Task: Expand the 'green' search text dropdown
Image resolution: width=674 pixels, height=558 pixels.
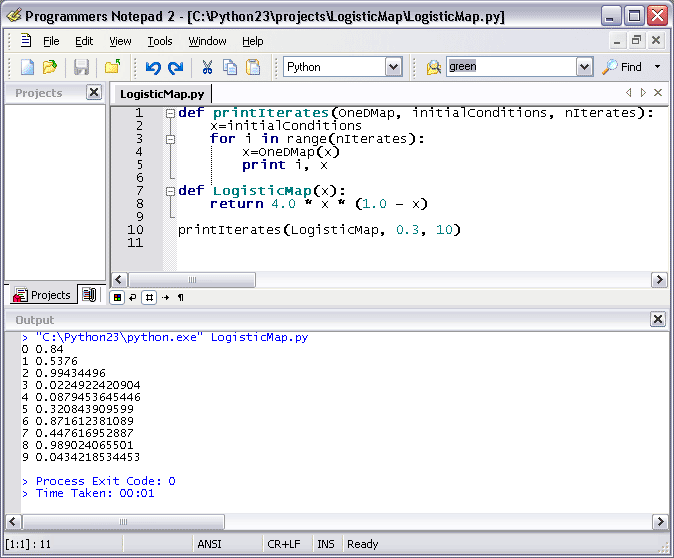Action: pos(585,67)
